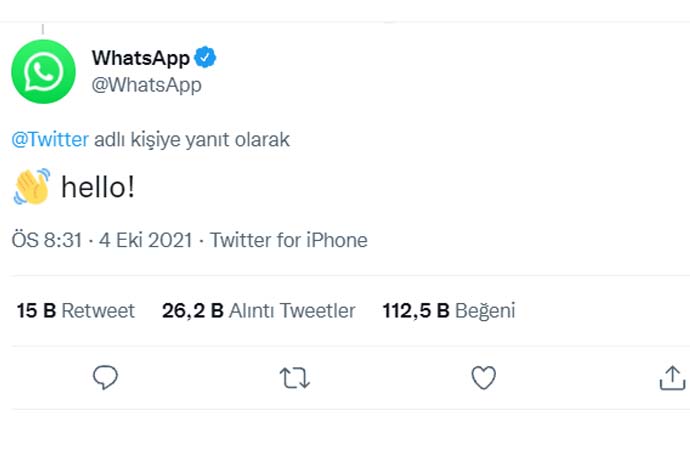The height and width of the screenshot is (450, 690).
Task: Click the '112,5 B' likes number
Action: click(x=416, y=311)
